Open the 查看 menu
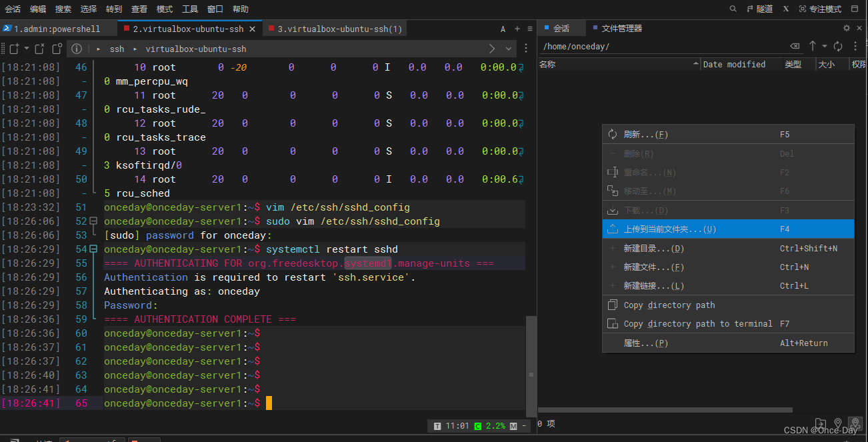Viewport: 868px width, 442px height. tap(139, 9)
